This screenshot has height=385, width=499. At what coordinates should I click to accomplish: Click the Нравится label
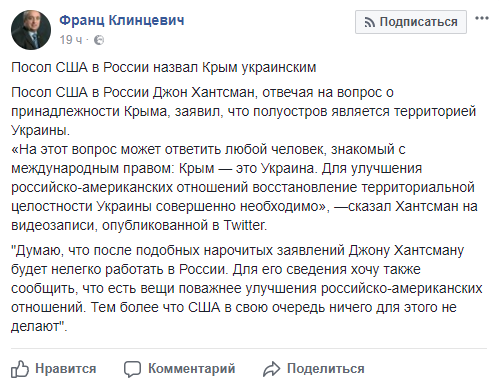[66, 369]
